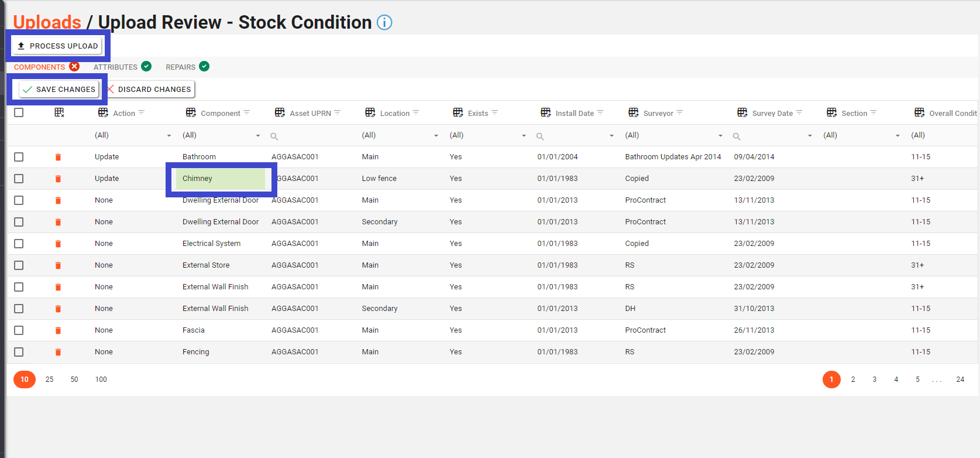Viewport: 980px width, 458px height.
Task: Click Survey Date column header filter icon
Action: pos(799,112)
